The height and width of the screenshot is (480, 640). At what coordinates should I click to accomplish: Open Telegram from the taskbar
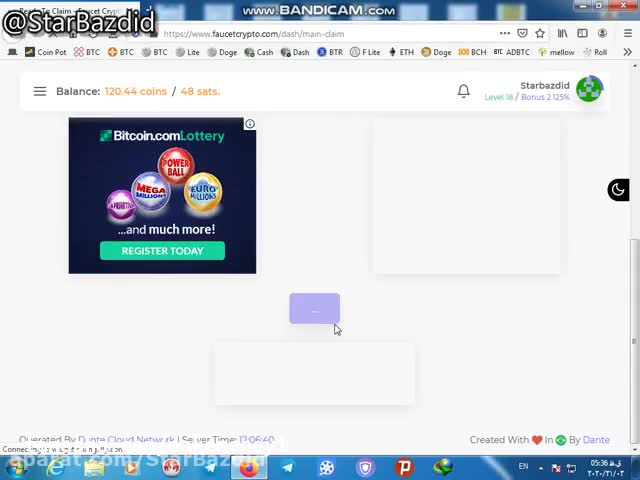pos(288,467)
